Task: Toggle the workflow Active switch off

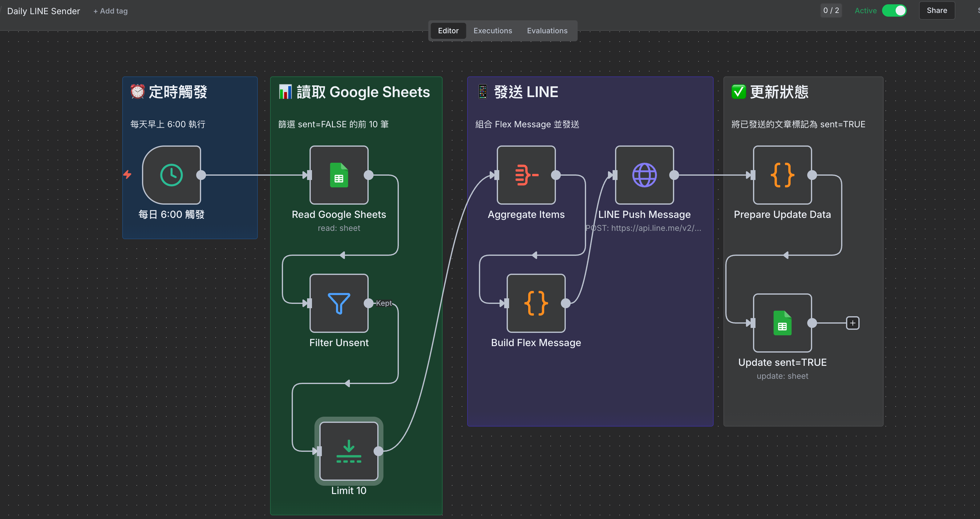Action: click(894, 11)
